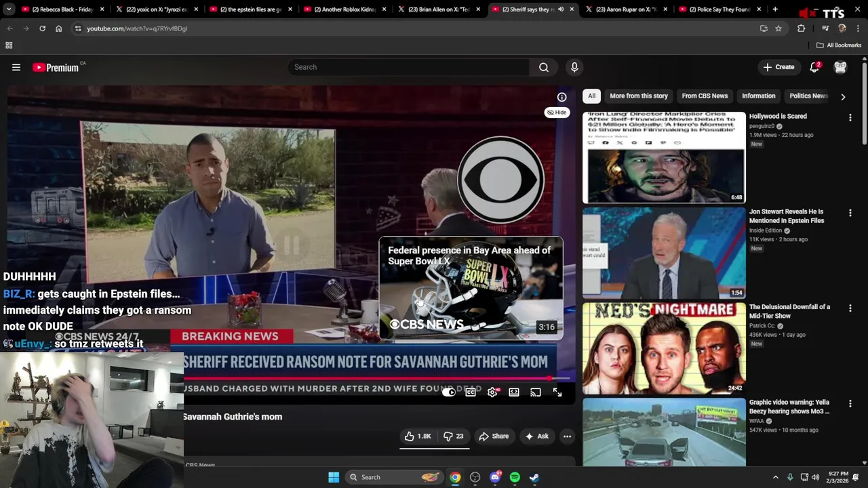Open Chrome extensions puzzle icon
Screen dimensions: 868x488
point(801,28)
